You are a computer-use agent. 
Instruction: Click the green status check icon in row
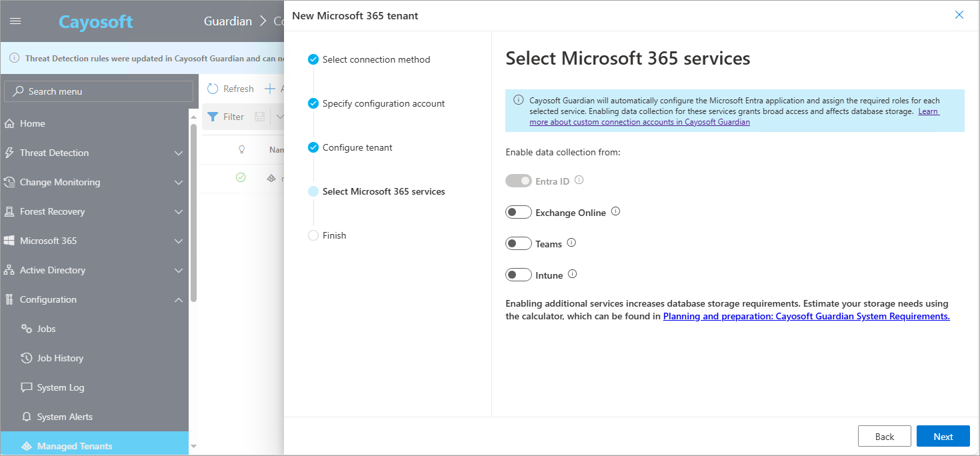click(241, 177)
